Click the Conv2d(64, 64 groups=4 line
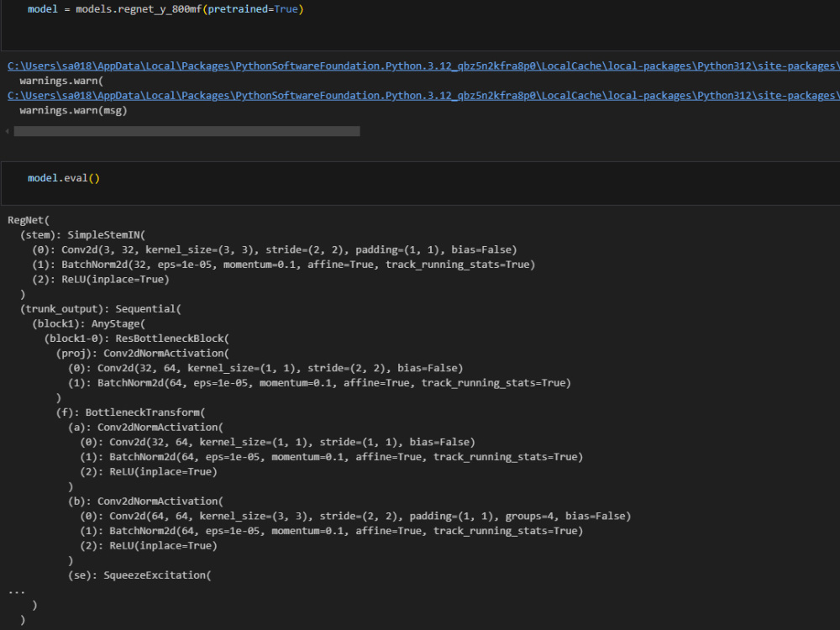 point(355,516)
